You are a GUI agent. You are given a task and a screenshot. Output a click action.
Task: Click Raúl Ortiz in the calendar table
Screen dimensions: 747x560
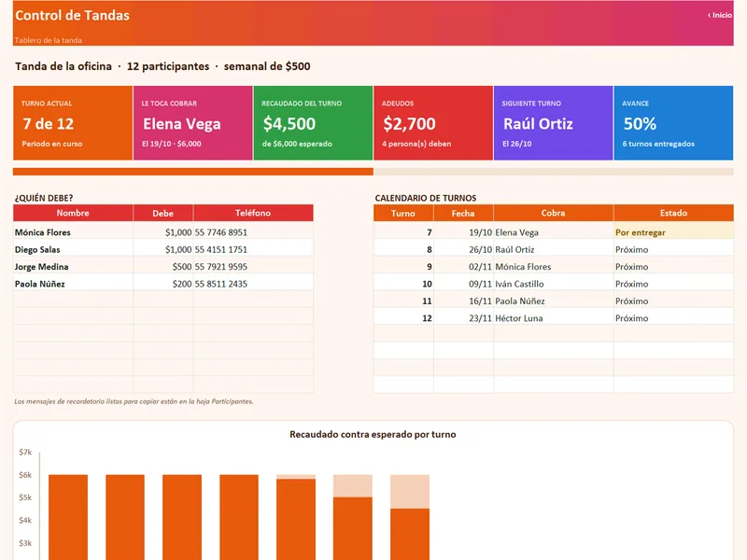[x=554, y=249]
